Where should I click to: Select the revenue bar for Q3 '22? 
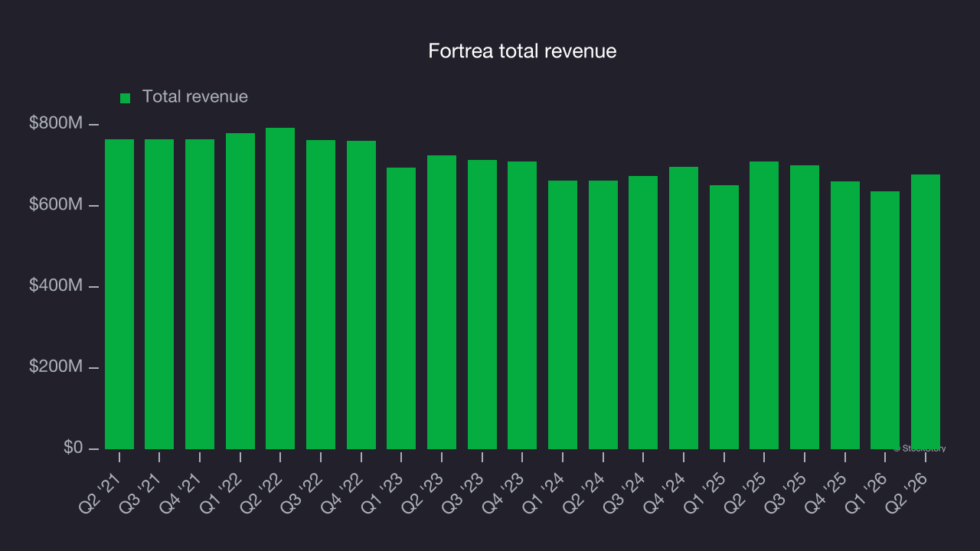pos(321,295)
